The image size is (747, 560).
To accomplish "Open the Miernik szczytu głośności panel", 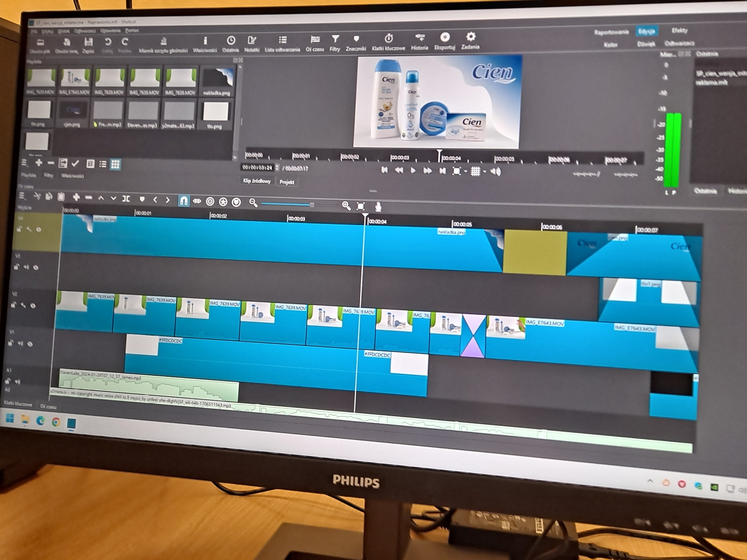I will click(x=163, y=45).
